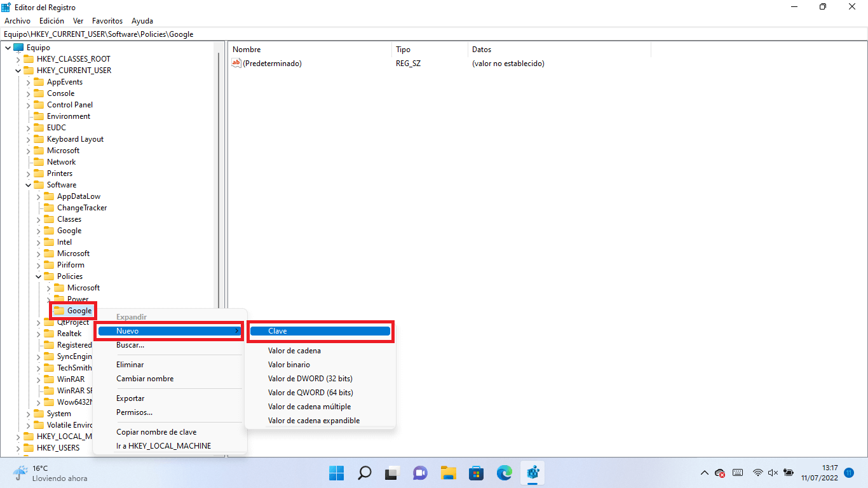Select the HKEY_CLASSES_ROOT folder icon

(x=29, y=59)
